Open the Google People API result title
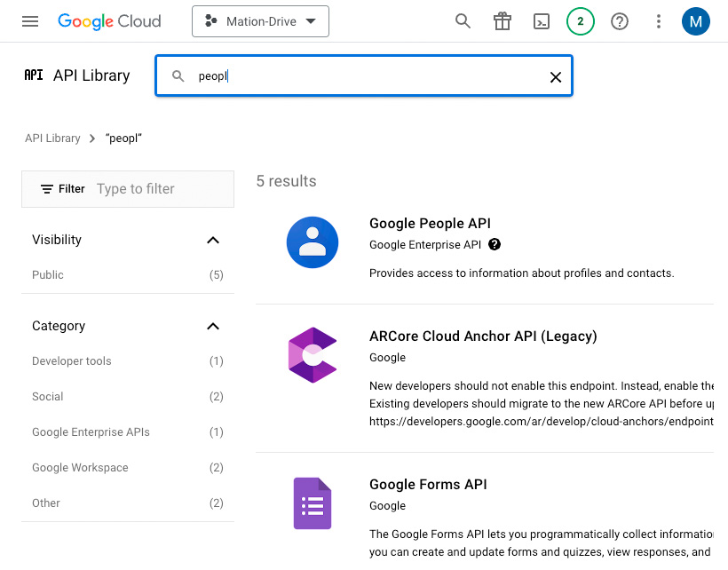The height and width of the screenshot is (570, 728). 430,223
